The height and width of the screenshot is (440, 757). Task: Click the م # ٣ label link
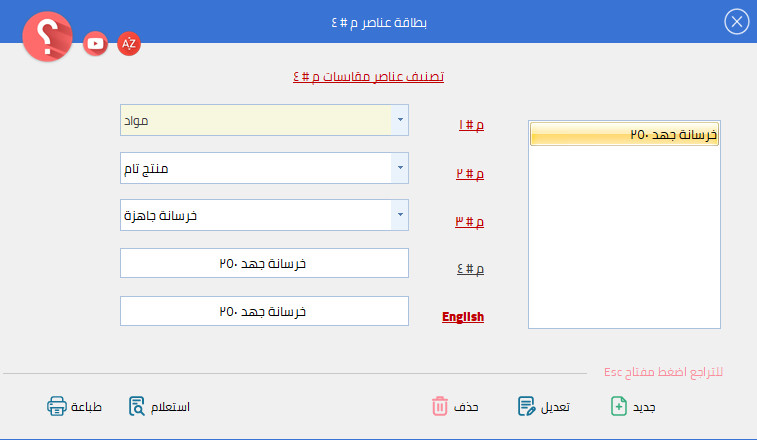tap(471, 221)
